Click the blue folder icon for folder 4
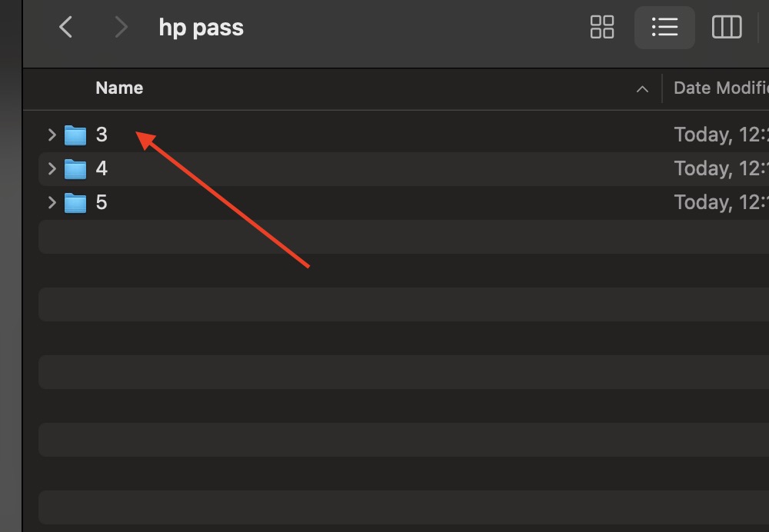Screen dimensions: 769x532 point(75,169)
